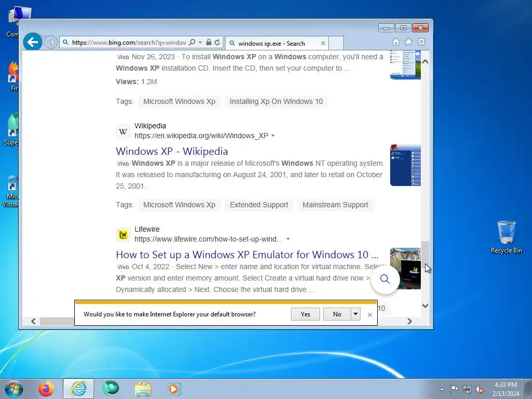
Task: Open the address bar autocomplete dropdown arrow
Action: (200, 43)
